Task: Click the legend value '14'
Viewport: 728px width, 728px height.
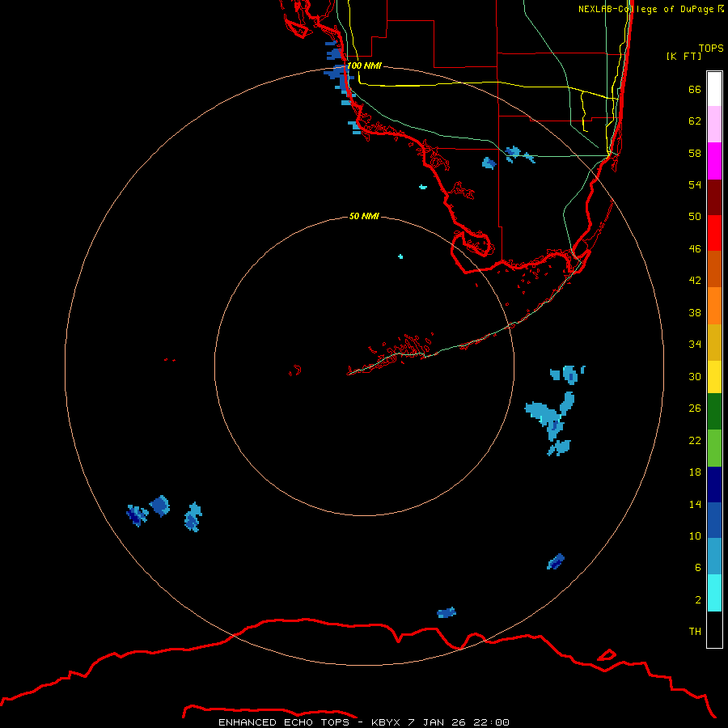Action: click(695, 504)
